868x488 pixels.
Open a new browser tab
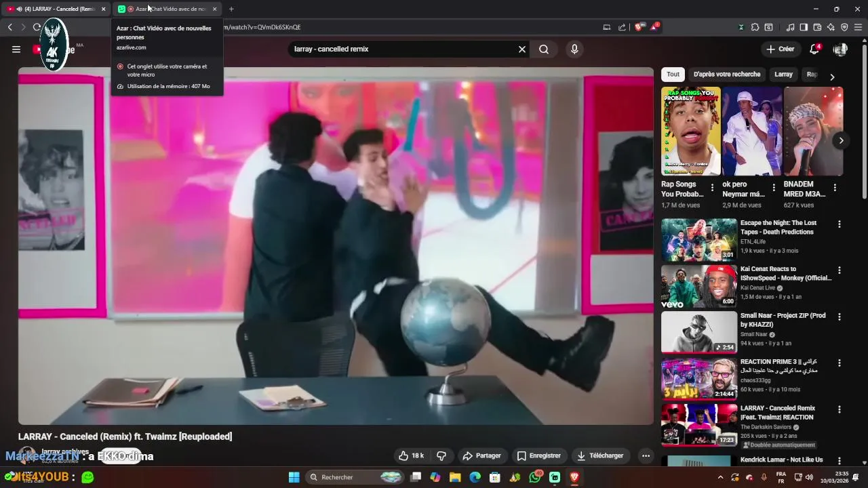231,9
